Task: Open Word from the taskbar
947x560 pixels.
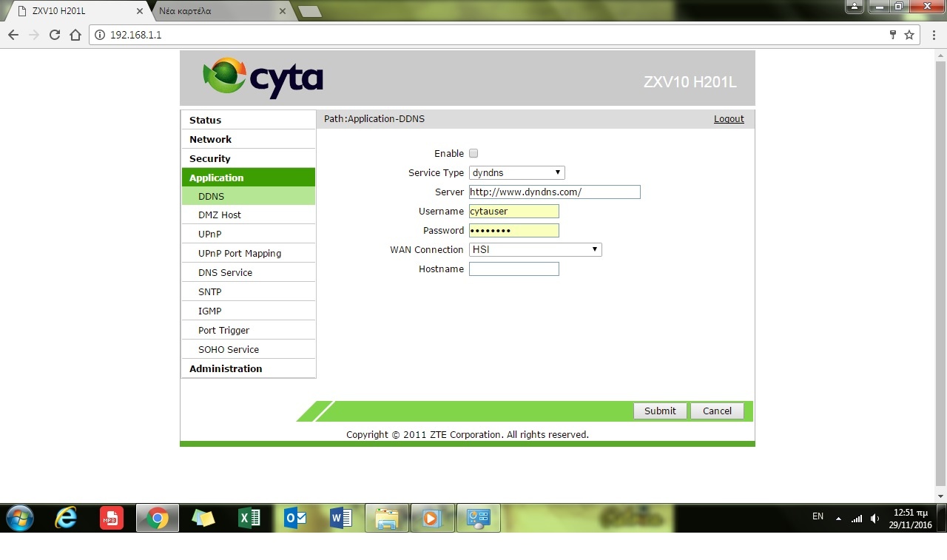Action: pos(340,519)
